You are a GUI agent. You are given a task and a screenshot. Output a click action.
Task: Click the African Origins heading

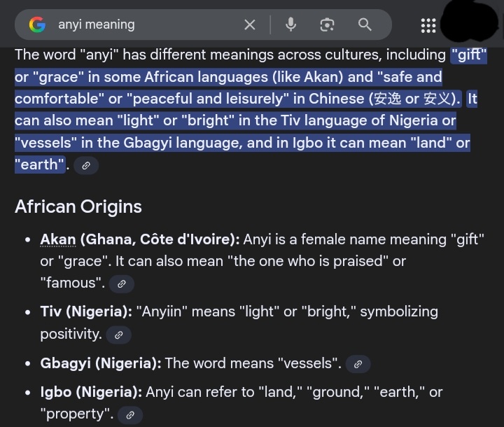point(78,206)
